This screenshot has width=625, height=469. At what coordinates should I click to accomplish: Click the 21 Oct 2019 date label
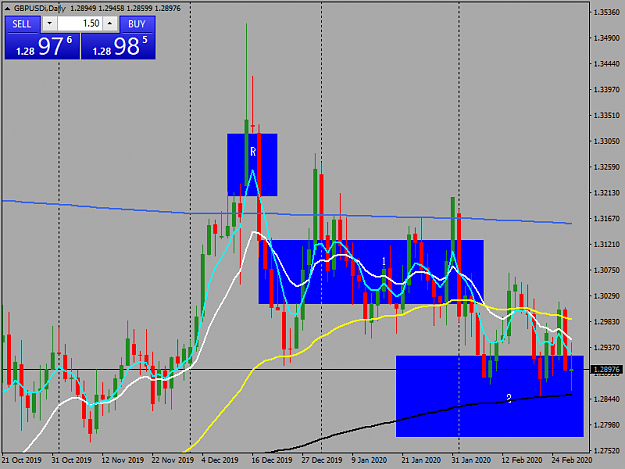[22, 460]
